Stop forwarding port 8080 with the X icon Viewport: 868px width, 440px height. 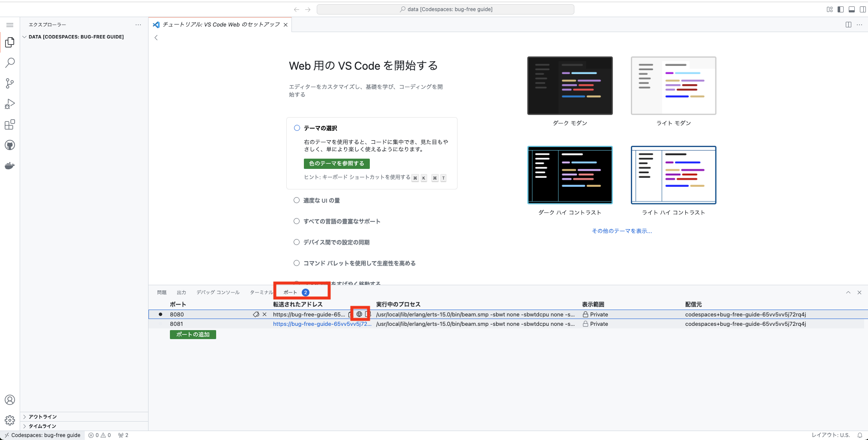[x=265, y=314]
